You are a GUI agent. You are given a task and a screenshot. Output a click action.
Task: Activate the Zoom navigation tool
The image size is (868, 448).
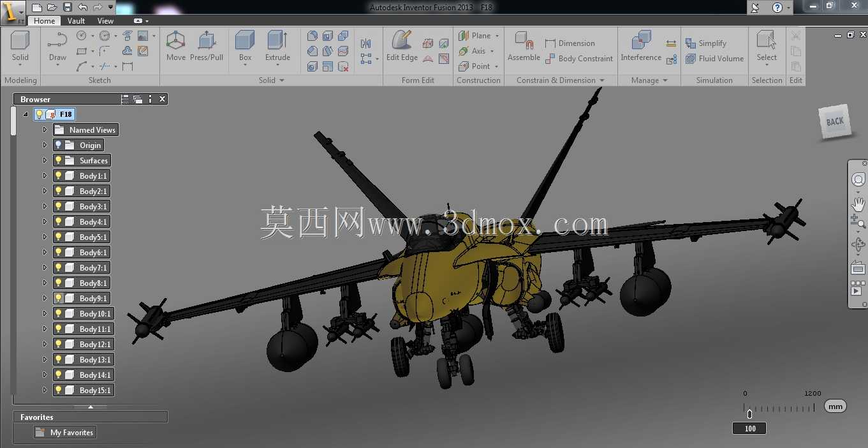[858, 221]
